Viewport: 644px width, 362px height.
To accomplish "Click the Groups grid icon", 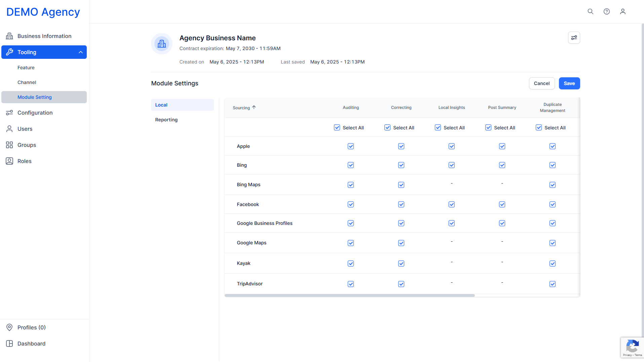I will (x=9, y=145).
